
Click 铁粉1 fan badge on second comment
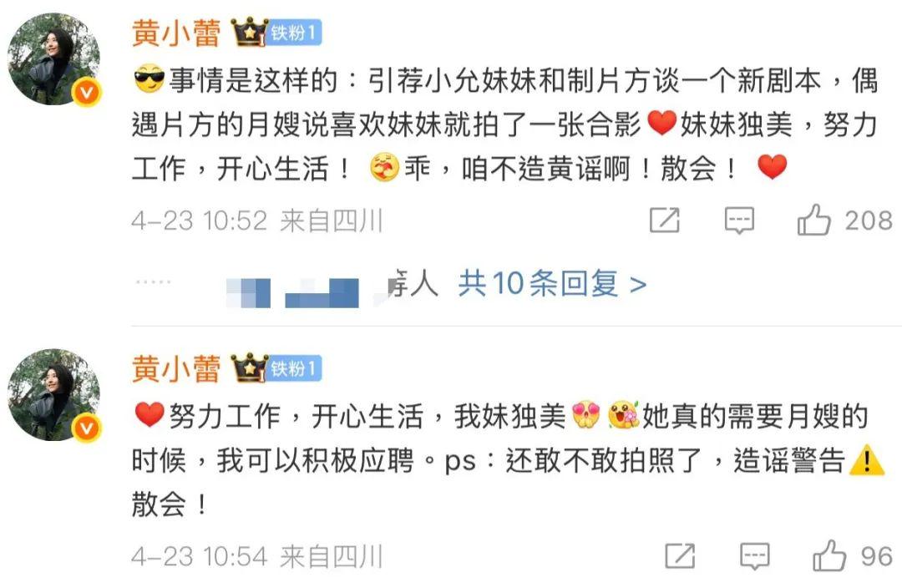tap(294, 369)
